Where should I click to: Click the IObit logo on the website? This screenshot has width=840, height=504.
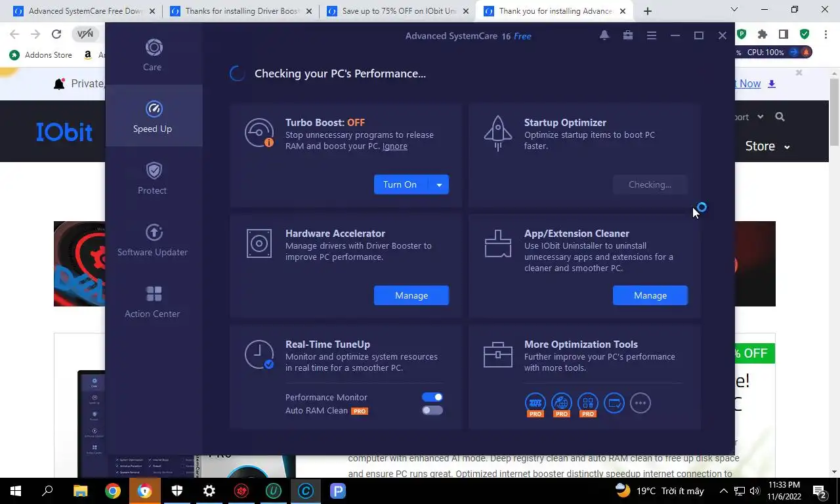click(64, 132)
